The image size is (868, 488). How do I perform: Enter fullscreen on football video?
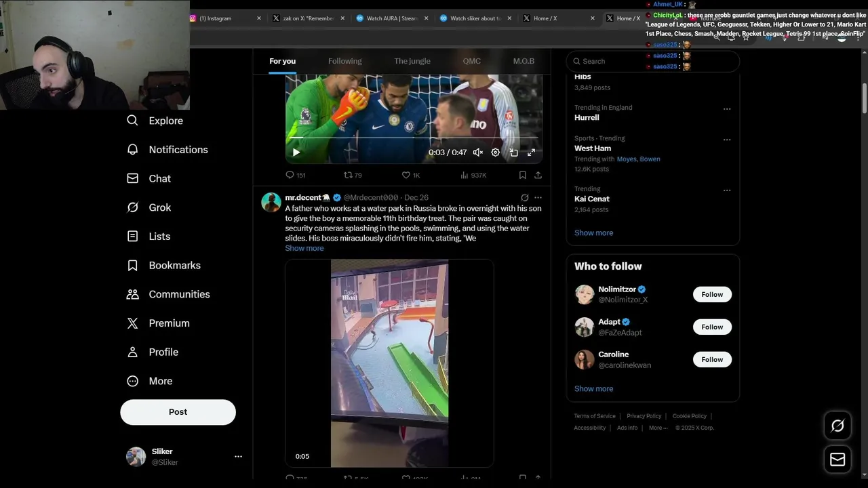click(x=531, y=152)
